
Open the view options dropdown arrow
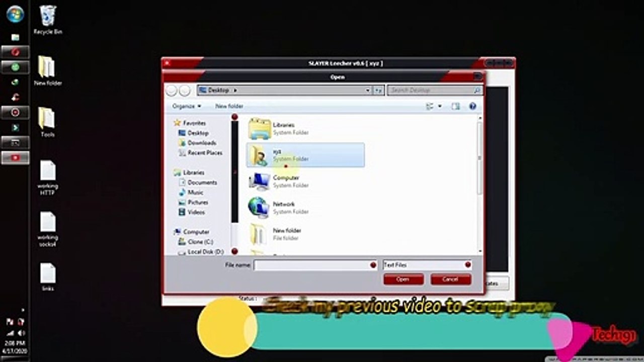click(x=440, y=106)
